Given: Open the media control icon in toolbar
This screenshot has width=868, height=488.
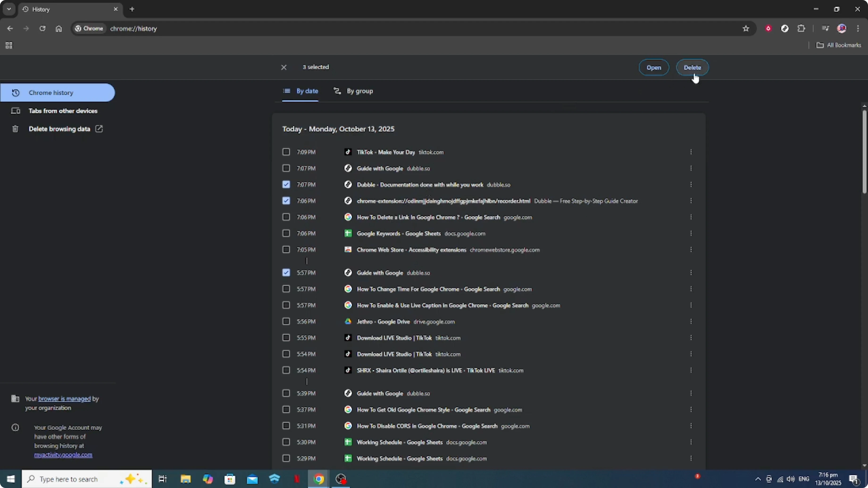Looking at the screenshot, I should (825, 29).
